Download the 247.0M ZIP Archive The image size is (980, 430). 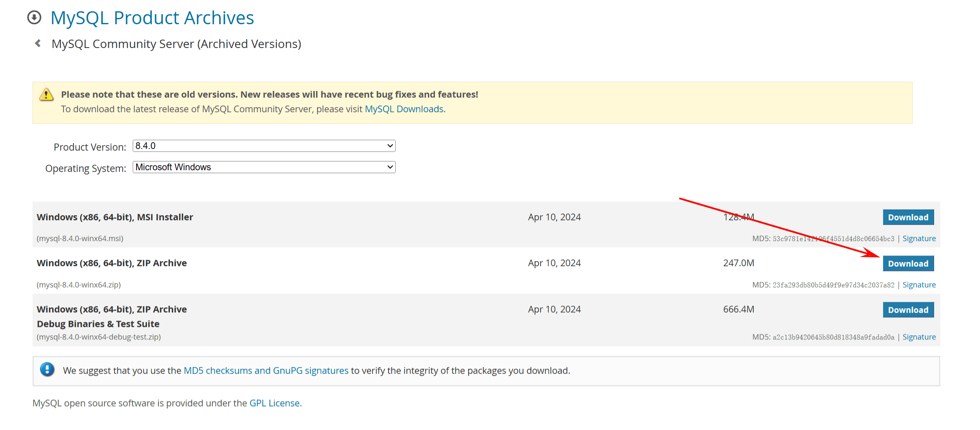[908, 264]
